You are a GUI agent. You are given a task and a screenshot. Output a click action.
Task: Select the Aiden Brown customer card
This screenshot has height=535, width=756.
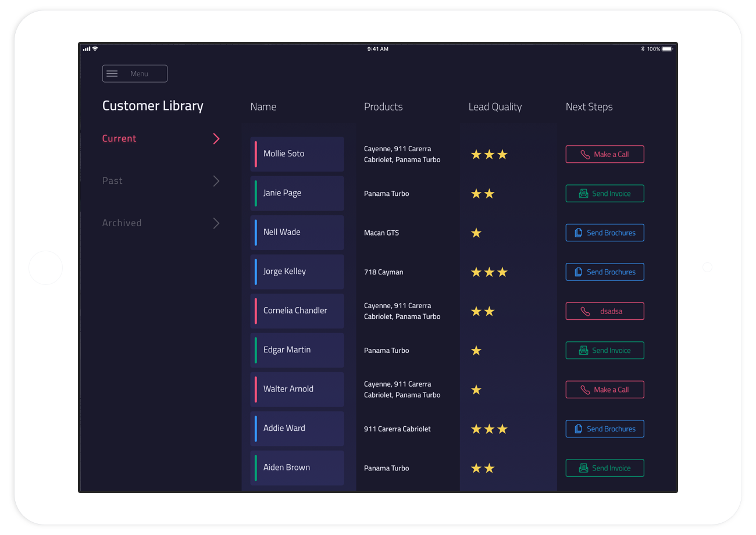click(297, 468)
